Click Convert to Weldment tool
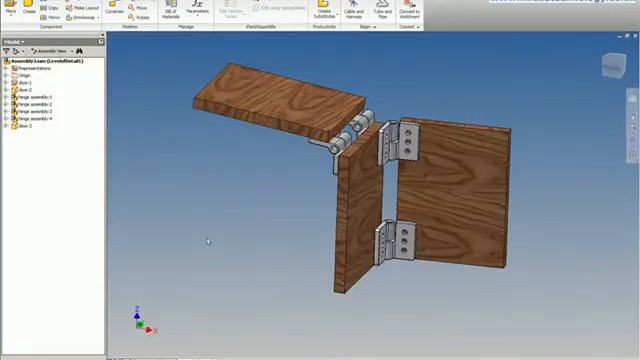 [x=409, y=10]
